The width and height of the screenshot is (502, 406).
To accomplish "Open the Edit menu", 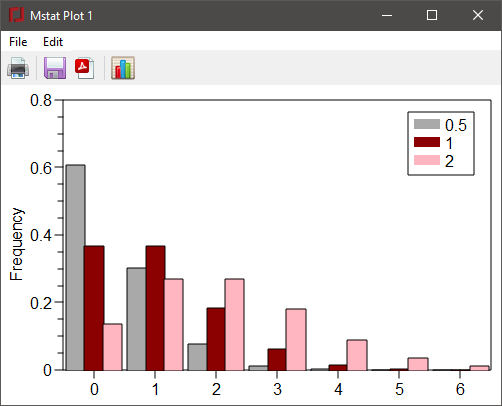I will [53, 42].
